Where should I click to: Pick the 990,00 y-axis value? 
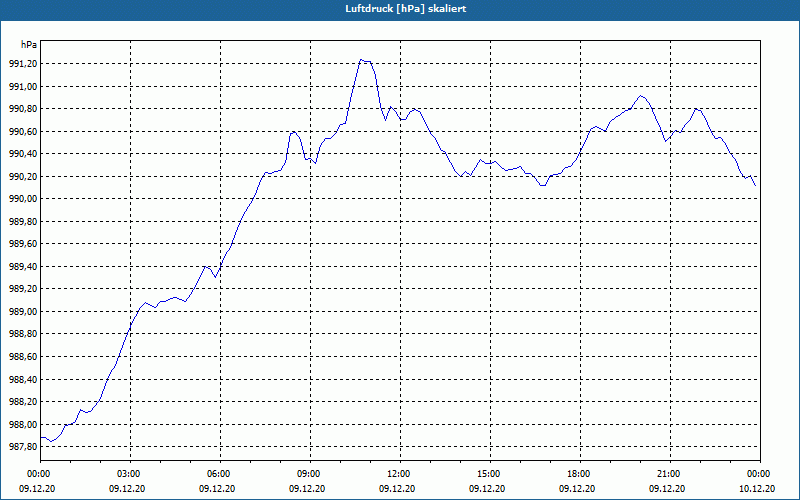pos(23,199)
